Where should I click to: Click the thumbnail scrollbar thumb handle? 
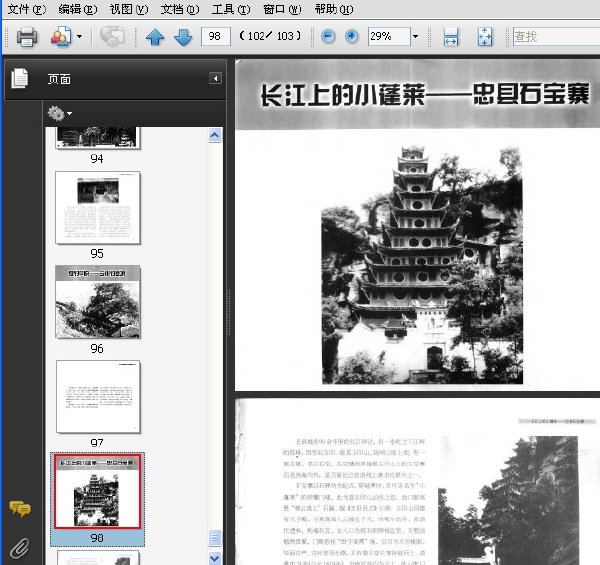[x=215, y=537]
